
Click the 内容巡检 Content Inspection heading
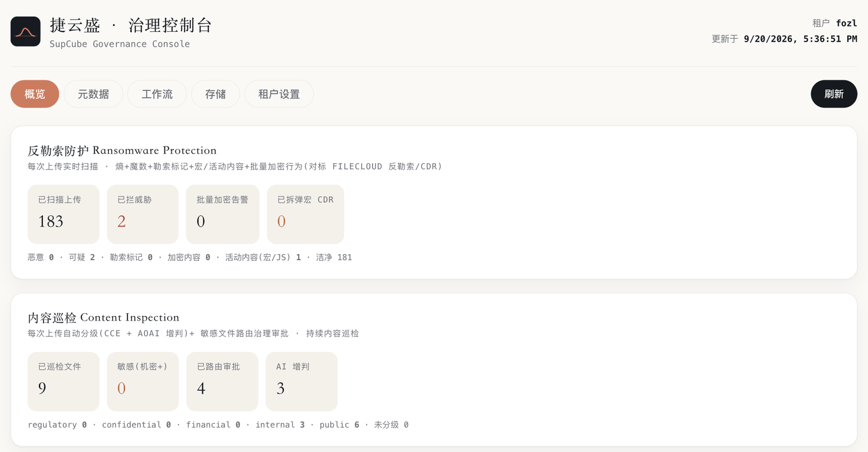pyautogui.click(x=104, y=318)
